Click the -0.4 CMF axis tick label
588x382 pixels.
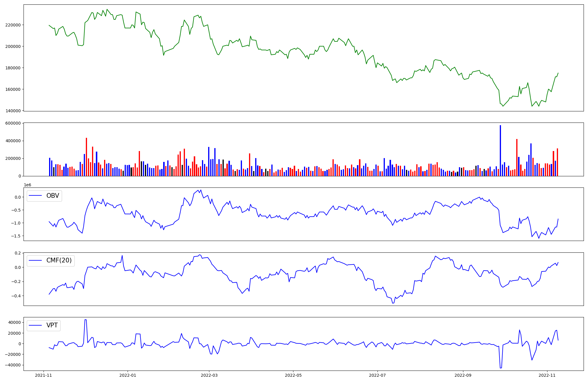(x=16, y=296)
